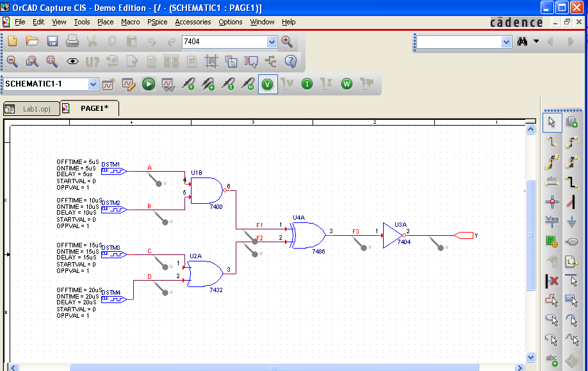The width and height of the screenshot is (588, 371).
Task: Select the Place Part tool
Action: (x=572, y=122)
